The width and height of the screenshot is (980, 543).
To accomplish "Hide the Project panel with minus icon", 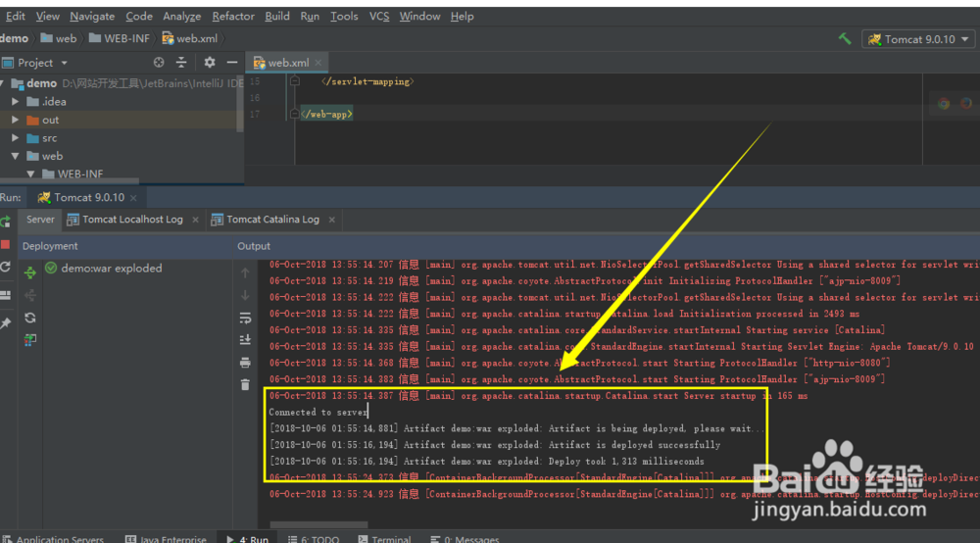I will coord(232,63).
